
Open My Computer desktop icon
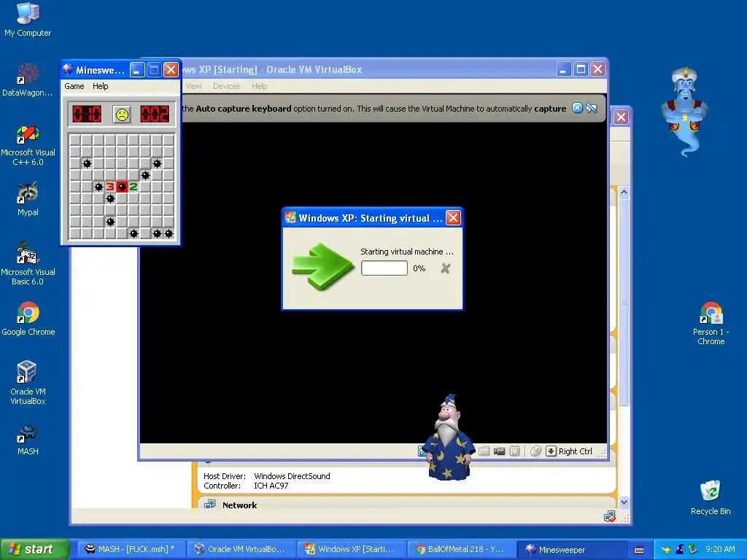click(x=28, y=20)
